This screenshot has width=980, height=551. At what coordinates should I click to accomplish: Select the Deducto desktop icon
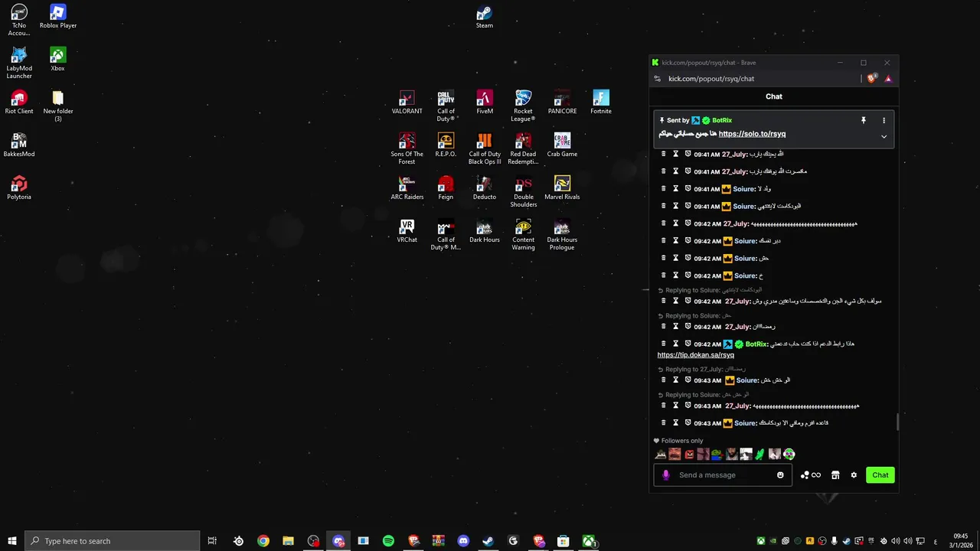pyautogui.click(x=485, y=188)
